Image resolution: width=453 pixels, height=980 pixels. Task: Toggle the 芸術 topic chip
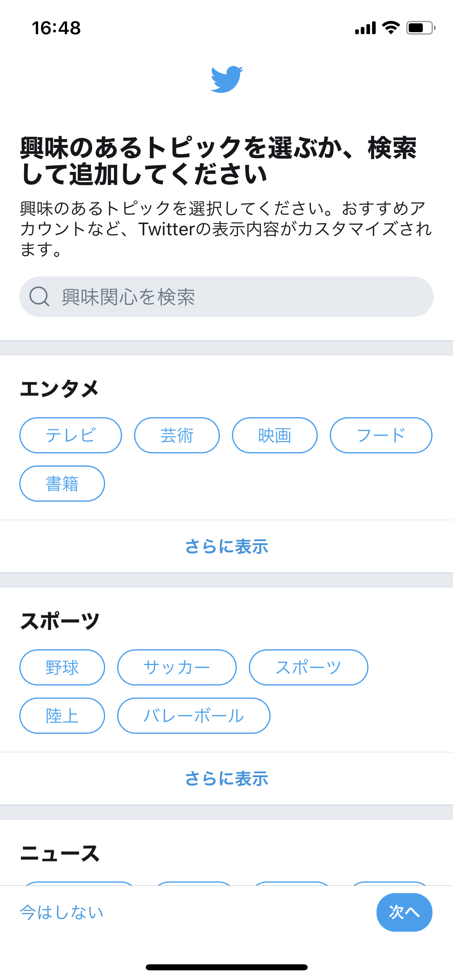click(177, 435)
